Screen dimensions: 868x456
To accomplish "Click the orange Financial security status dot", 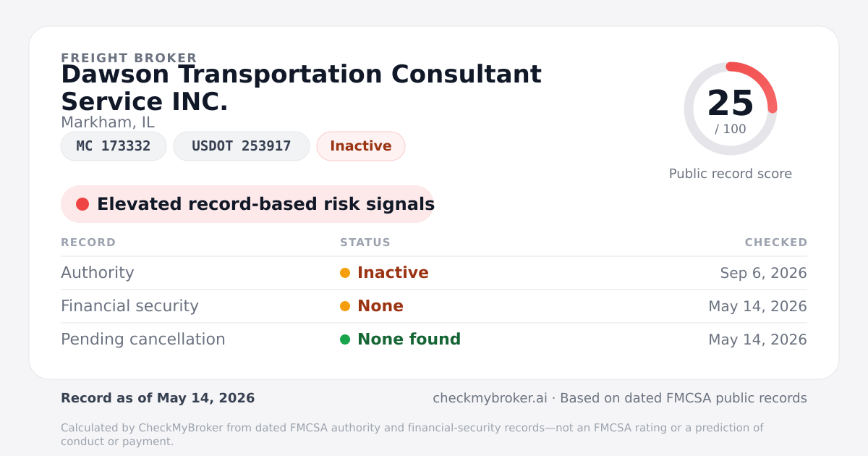I will pos(345,306).
